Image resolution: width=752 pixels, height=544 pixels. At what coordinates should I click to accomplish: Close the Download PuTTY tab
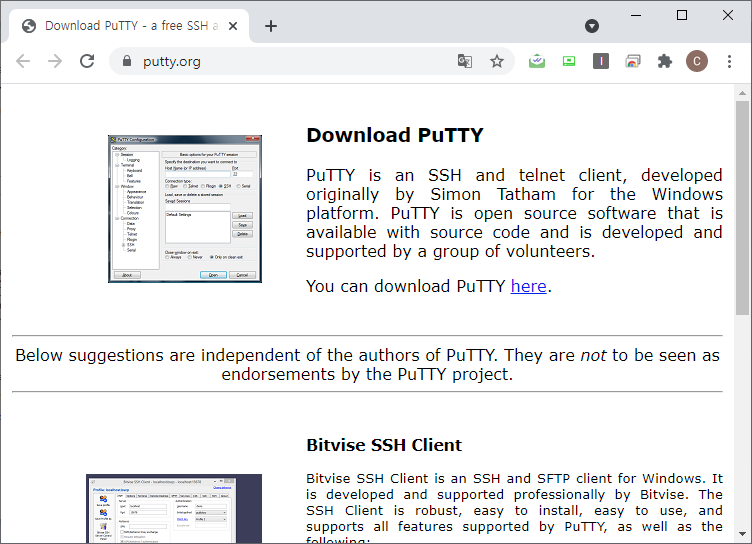(233, 26)
